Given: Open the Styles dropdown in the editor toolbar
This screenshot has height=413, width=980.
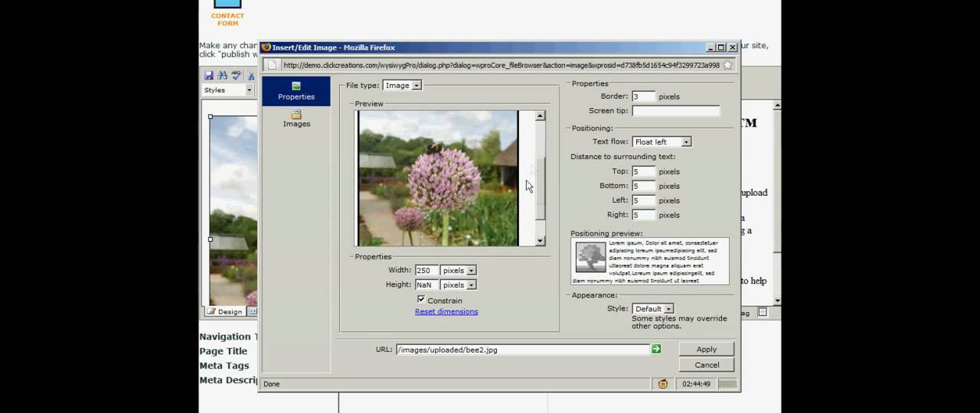Looking at the screenshot, I should tap(227, 90).
